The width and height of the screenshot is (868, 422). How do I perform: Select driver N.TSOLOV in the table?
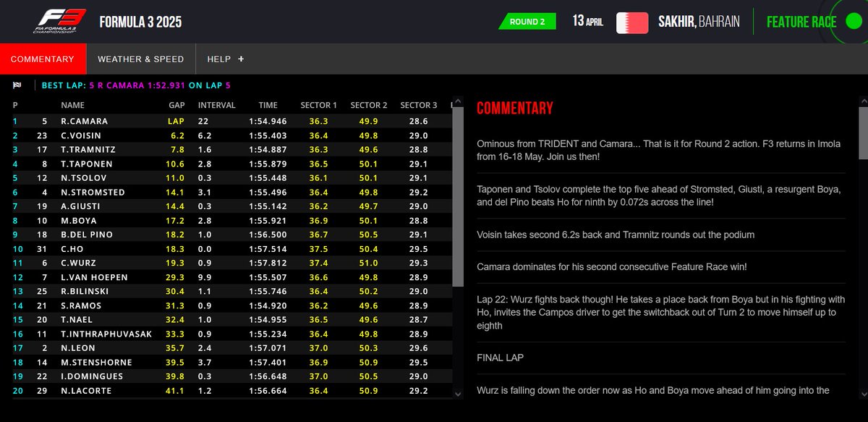click(84, 178)
